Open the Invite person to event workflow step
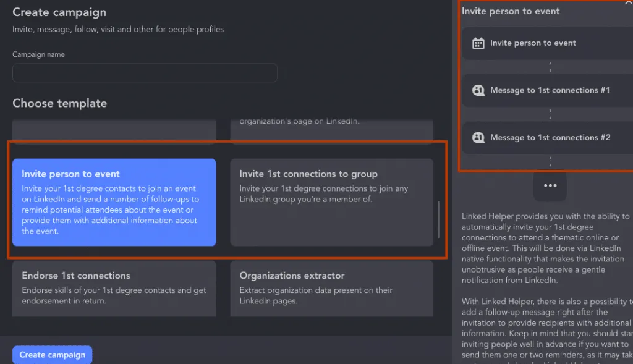The height and width of the screenshot is (364, 633). [x=548, y=43]
